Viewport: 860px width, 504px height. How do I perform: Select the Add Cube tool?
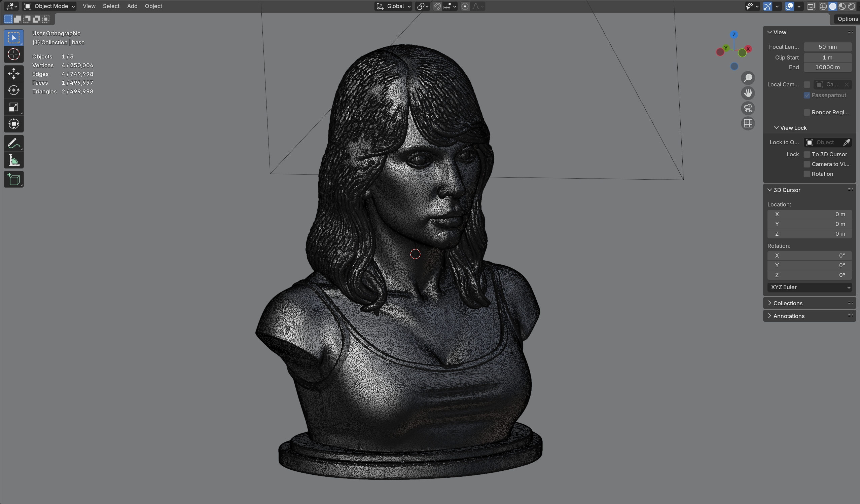click(14, 179)
